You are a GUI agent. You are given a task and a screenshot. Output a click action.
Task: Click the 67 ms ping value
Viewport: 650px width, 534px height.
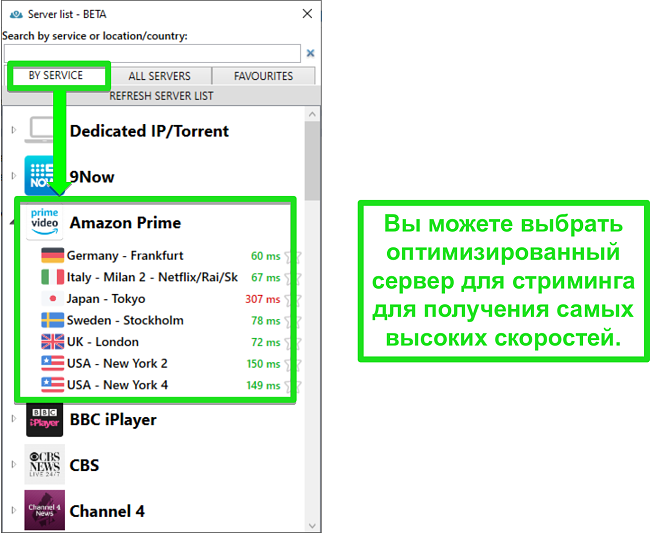(266, 277)
